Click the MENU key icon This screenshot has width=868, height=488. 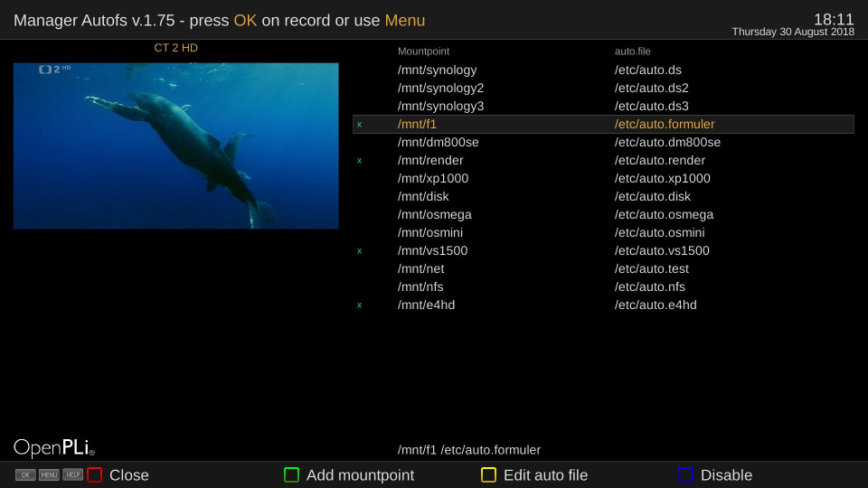pyautogui.click(x=49, y=474)
